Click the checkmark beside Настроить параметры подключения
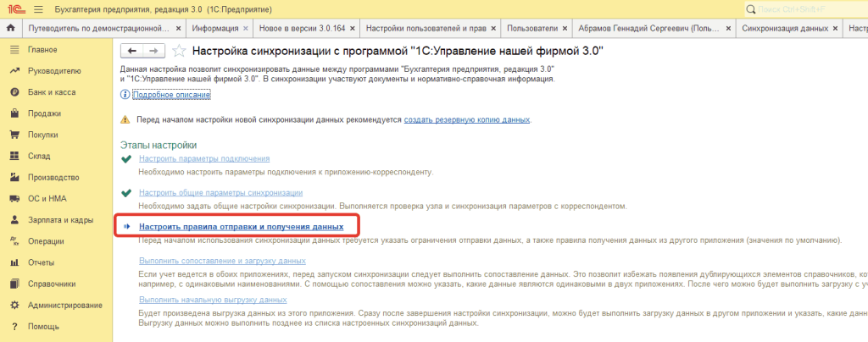The width and height of the screenshot is (868, 342). pos(127,159)
